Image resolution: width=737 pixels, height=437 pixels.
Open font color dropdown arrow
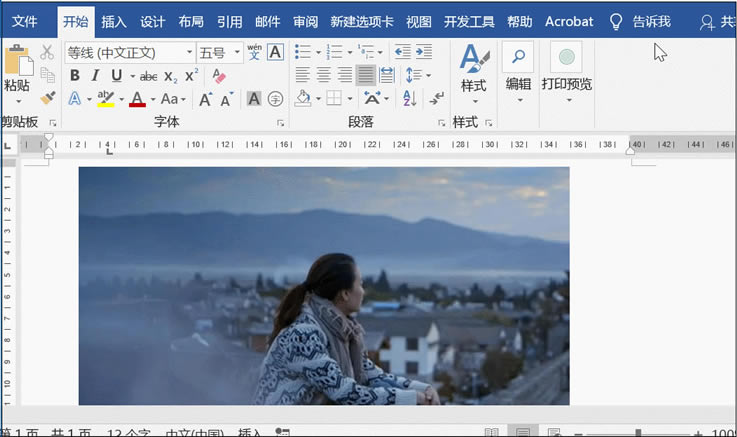[x=153, y=100]
